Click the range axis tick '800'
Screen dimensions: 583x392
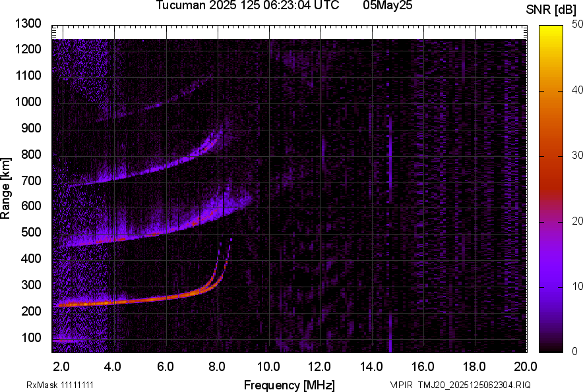tap(31, 154)
